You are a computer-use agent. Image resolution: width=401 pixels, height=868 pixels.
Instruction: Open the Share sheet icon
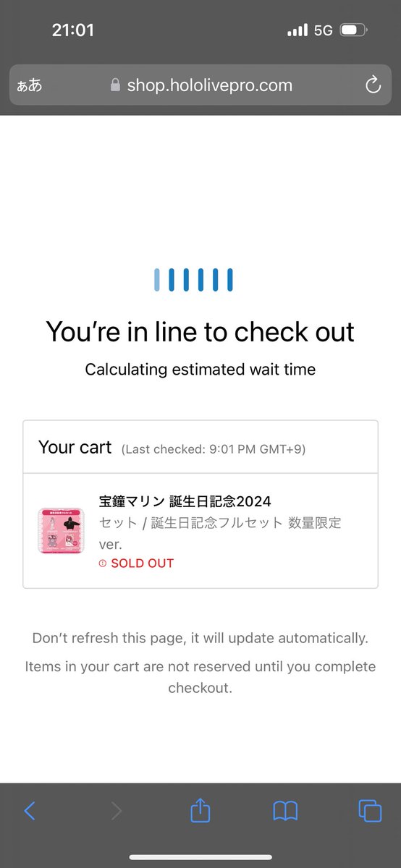(x=200, y=809)
